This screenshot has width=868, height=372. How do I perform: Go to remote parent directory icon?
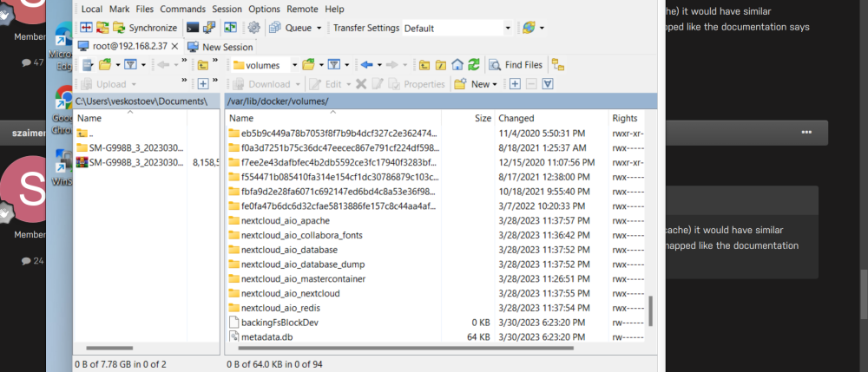tap(424, 65)
